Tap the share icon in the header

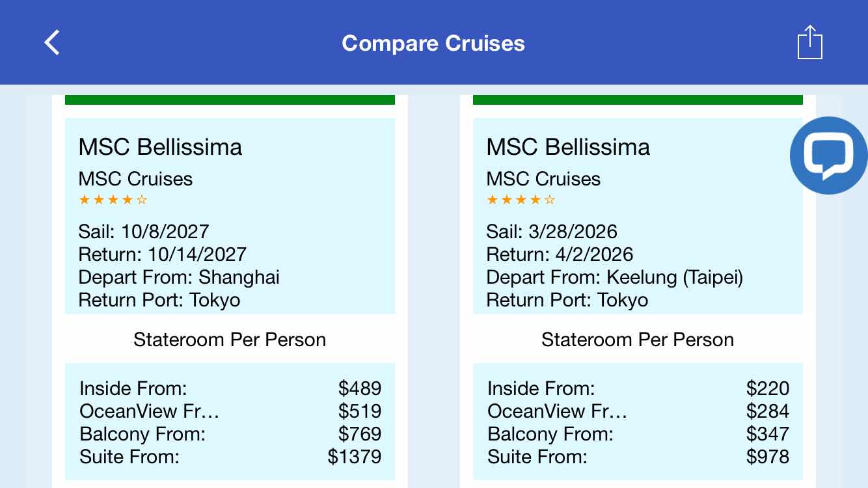click(809, 43)
